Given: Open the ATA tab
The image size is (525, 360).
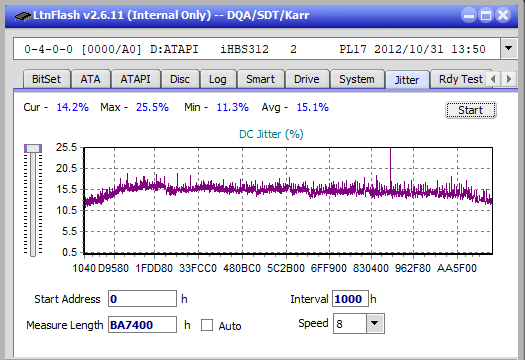Looking at the screenshot, I should coord(90,79).
